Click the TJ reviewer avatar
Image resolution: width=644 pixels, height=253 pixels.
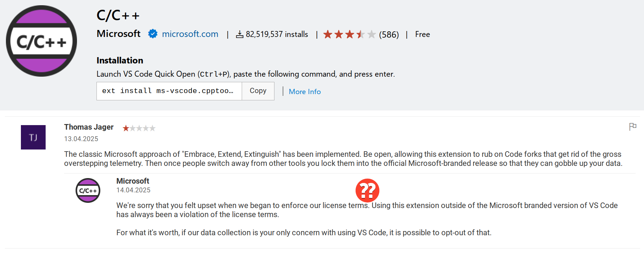point(33,137)
